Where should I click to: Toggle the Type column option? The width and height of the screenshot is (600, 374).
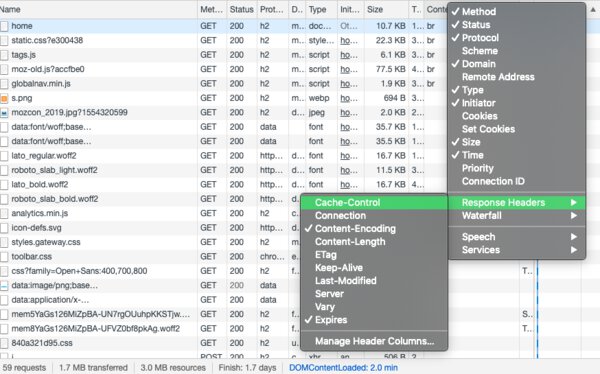tap(517, 90)
